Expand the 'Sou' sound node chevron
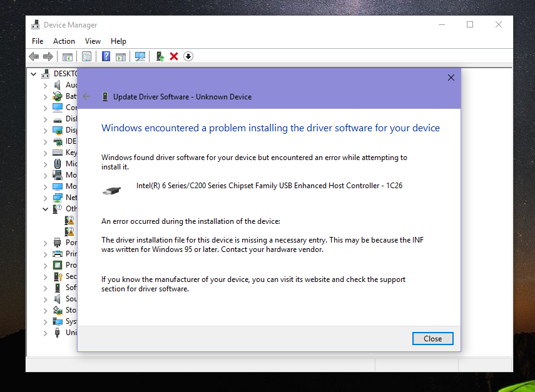The height and width of the screenshot is (392, 535). coord(46,299)
